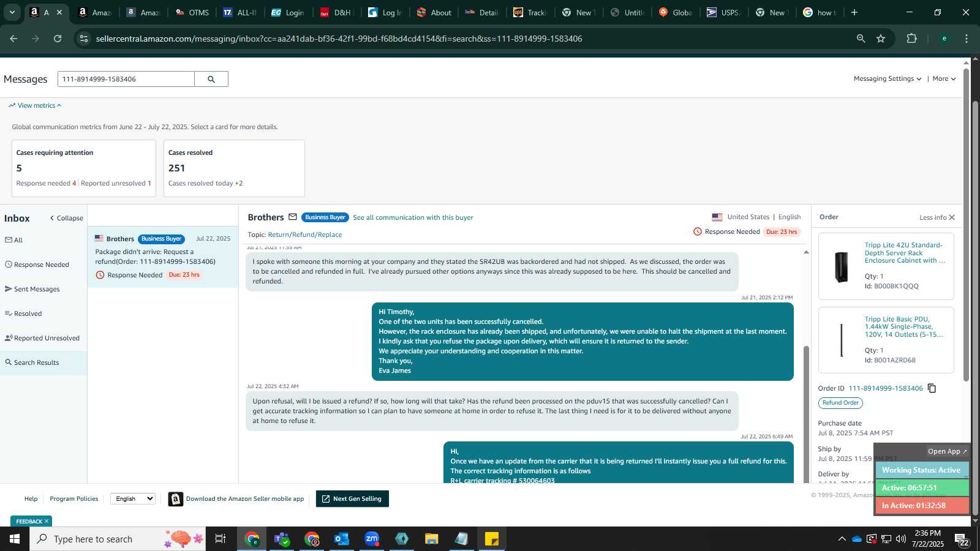Switch to the USPS browser tab
This screenshot has height=551, width=980.
pos(724,12)
